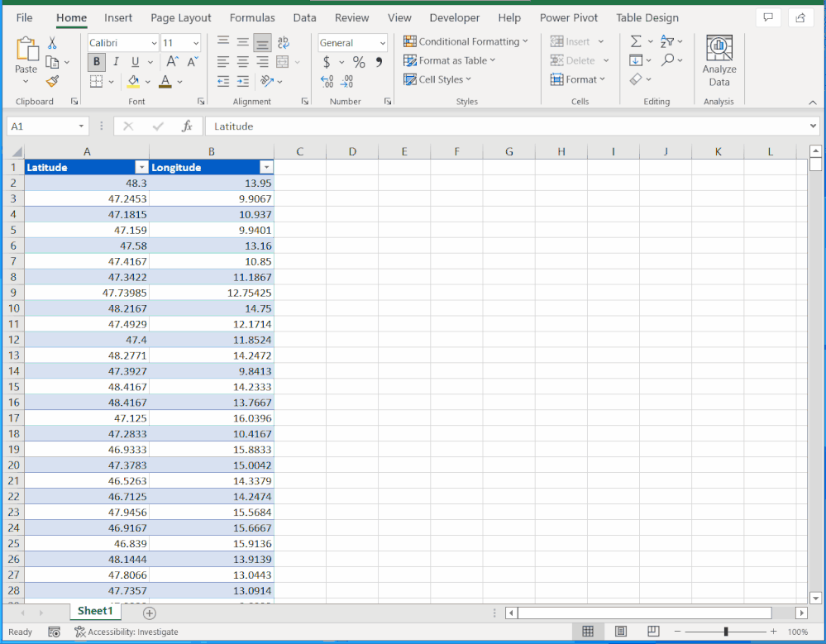This screenshot has width=826, height=644.
Task: Open Sort and Filter icon
Action: tap(667, 41)
